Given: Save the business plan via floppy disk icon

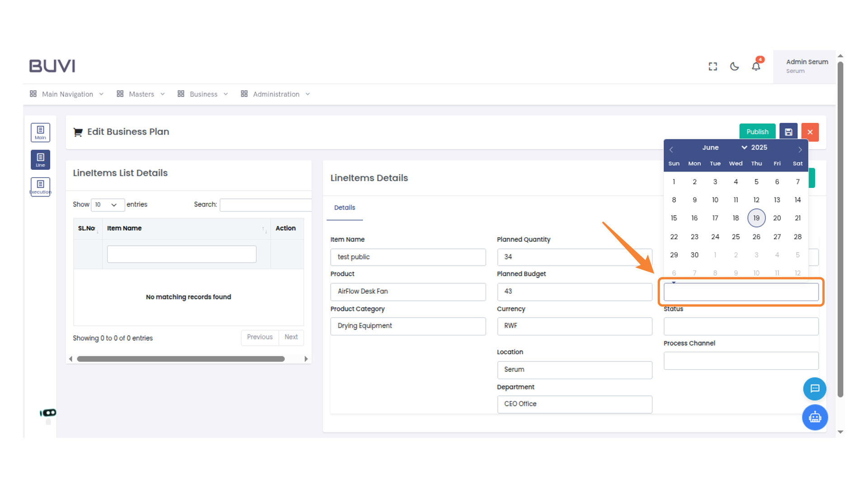Looking at the screenshot, I should [x=788, y=131].
